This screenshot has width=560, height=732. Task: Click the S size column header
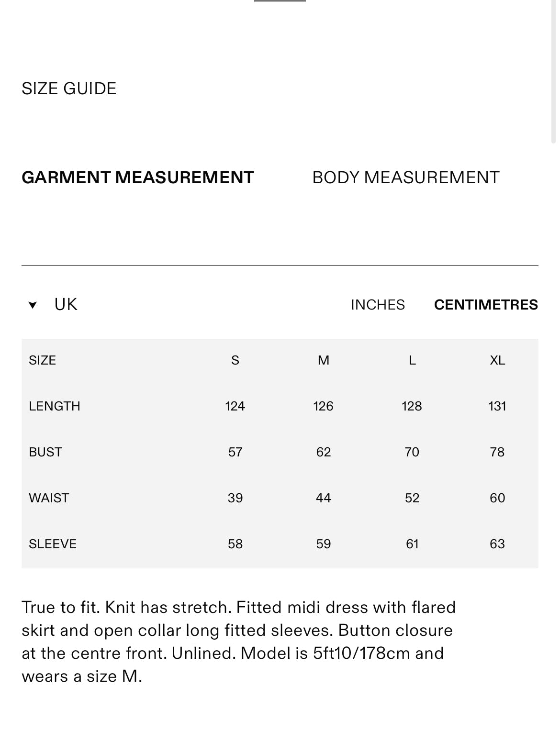[x=235, y=360]
